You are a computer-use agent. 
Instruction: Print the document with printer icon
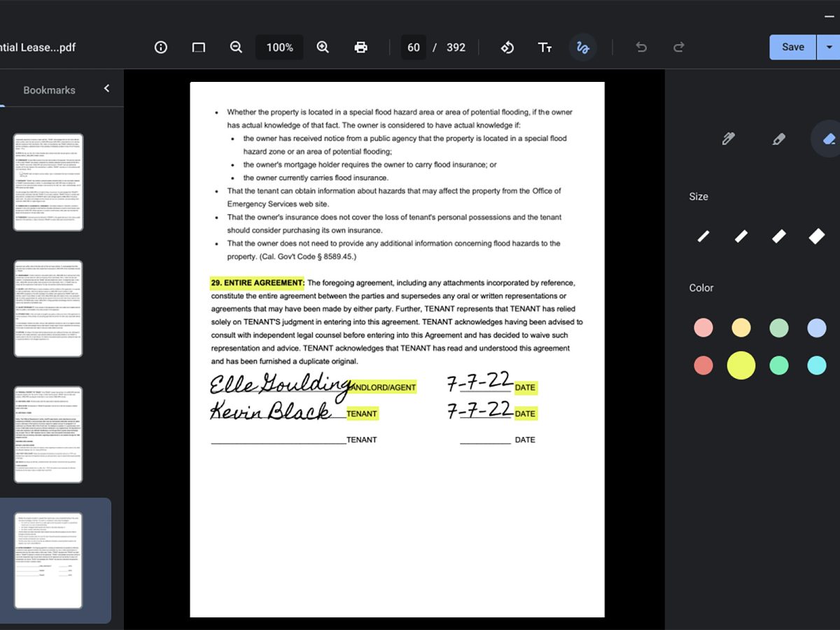click(x=360, y=48)
